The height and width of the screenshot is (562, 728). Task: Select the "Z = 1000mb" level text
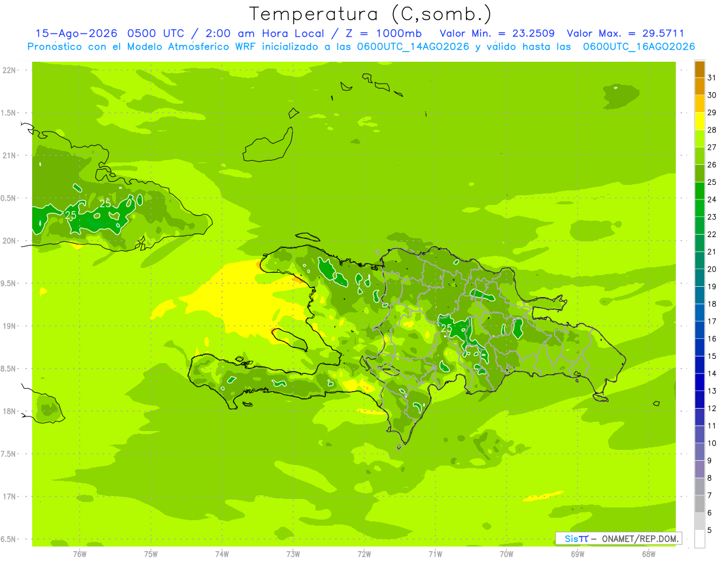pos(383,33)
